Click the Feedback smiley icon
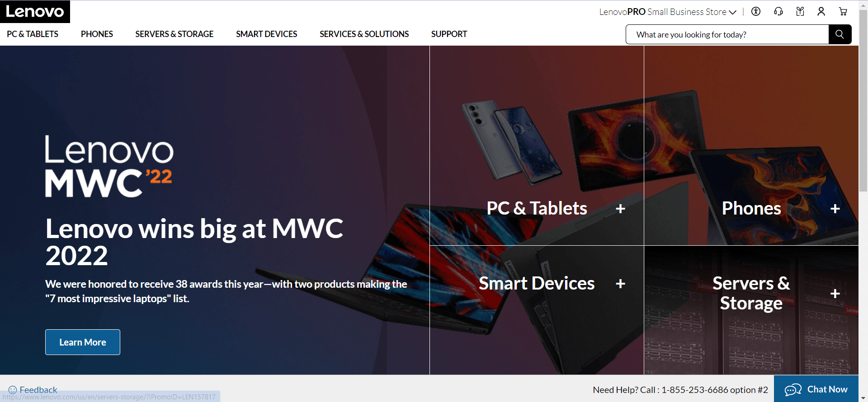868x402 pixels. 13,389
